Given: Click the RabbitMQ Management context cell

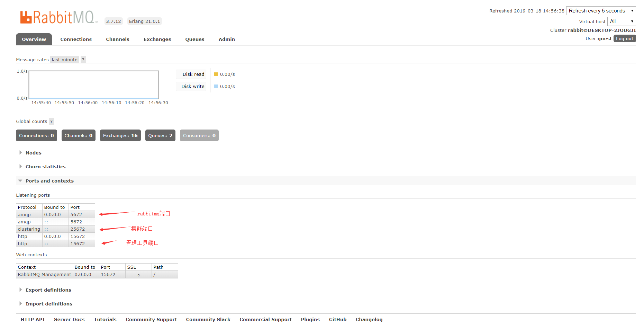Looking at the screenshot, I should 44,274.
